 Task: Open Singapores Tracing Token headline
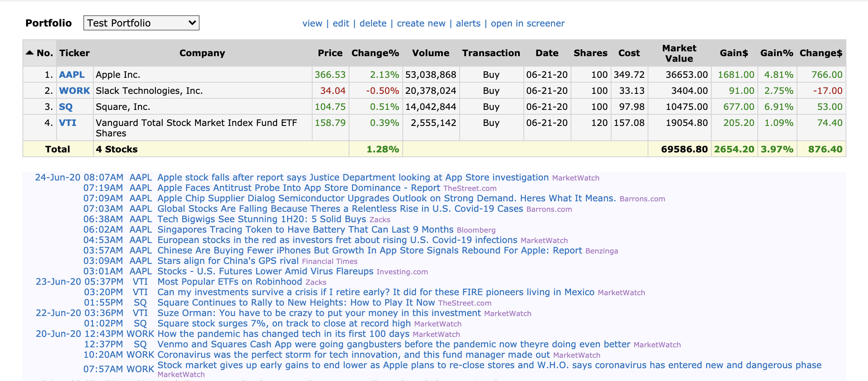(305, 229)
